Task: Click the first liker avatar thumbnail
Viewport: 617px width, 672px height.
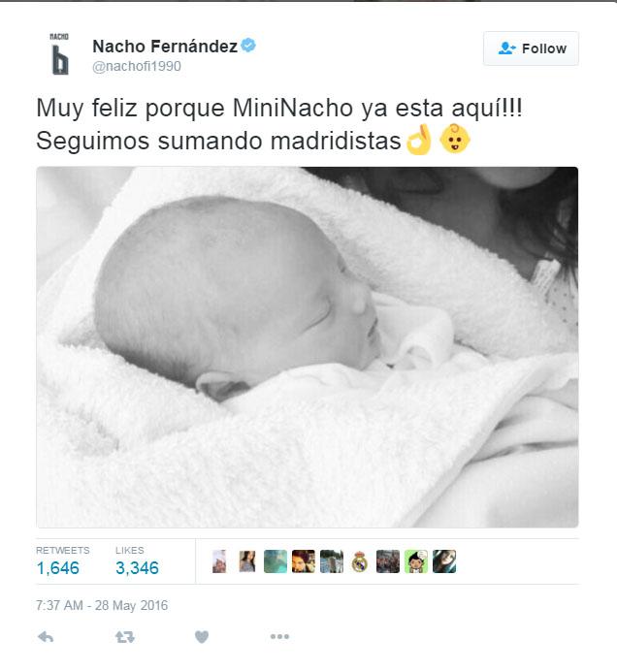Action: 219,561
